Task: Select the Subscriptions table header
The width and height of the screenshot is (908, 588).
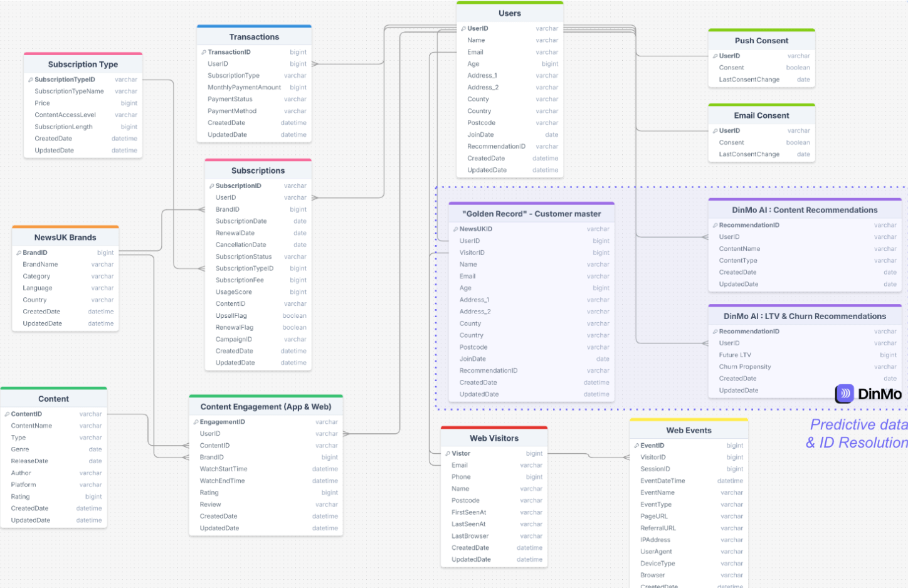Action: (x=258, y=171)
